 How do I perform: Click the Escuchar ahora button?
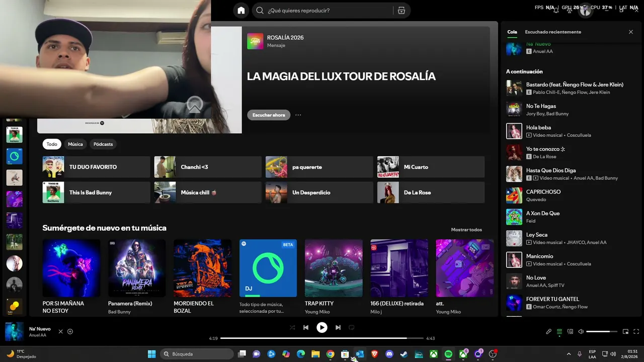(x=269, y=115)
